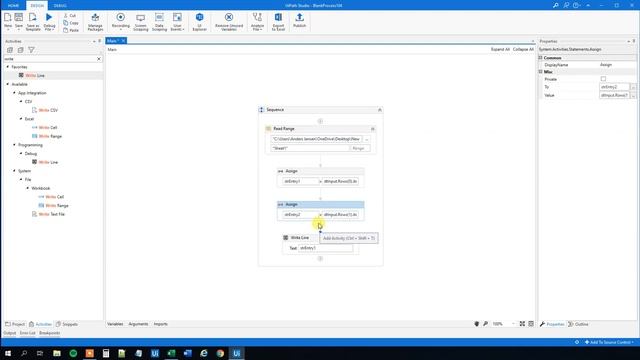Collapse the Programming tree node
Screen dimensions: 640x360
click(14, 145)
